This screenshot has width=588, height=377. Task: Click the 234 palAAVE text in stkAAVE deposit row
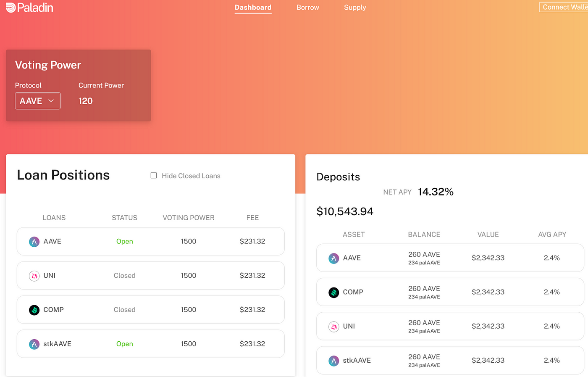click(424, 365)
